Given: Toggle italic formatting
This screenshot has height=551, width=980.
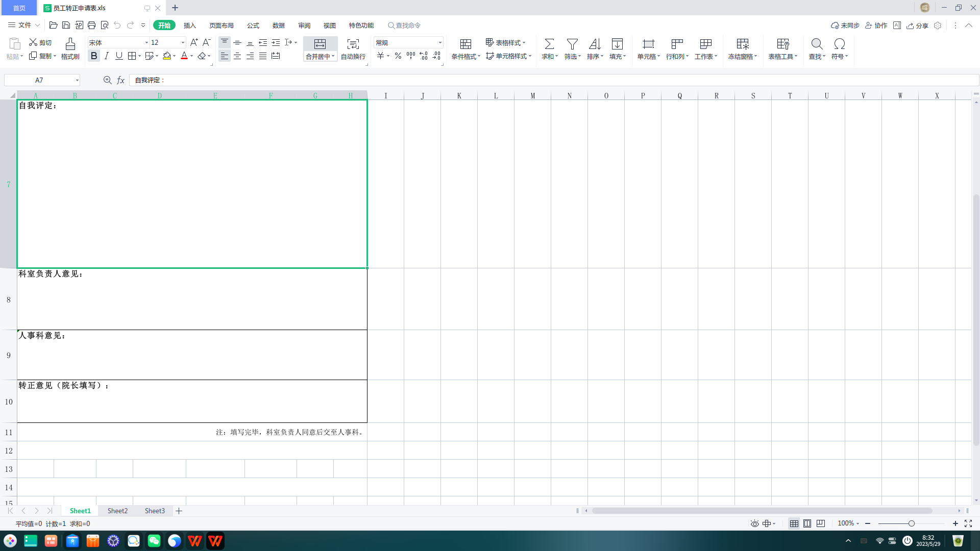Looking at the screenshot, I should [x=107, y=56].
